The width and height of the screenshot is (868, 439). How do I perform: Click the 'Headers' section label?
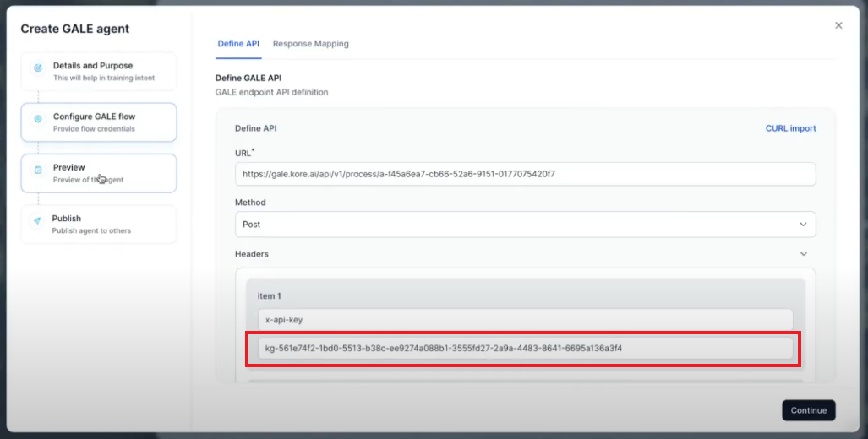coord(251,254)
